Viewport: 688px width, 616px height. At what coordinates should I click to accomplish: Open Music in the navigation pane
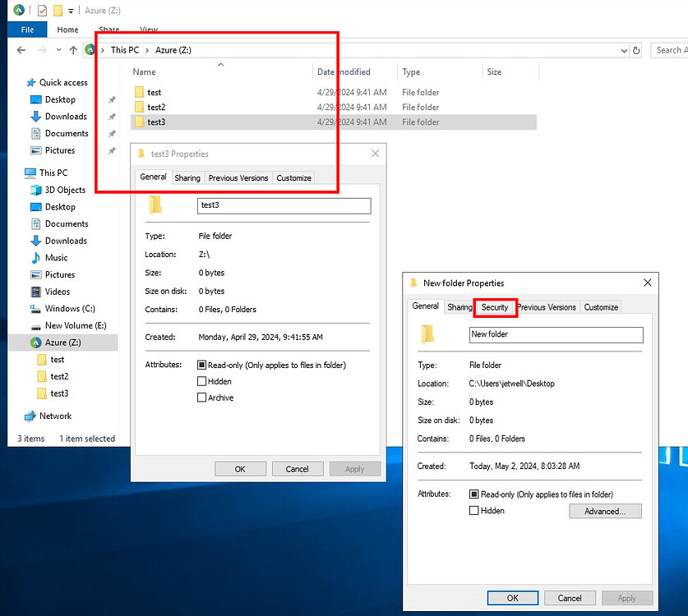click(56, 258)
